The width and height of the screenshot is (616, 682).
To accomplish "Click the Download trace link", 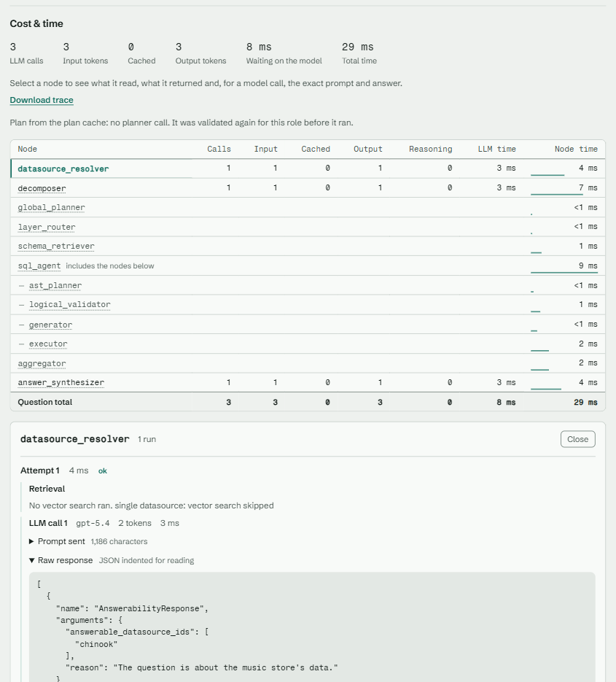I will tap(42, 100).
